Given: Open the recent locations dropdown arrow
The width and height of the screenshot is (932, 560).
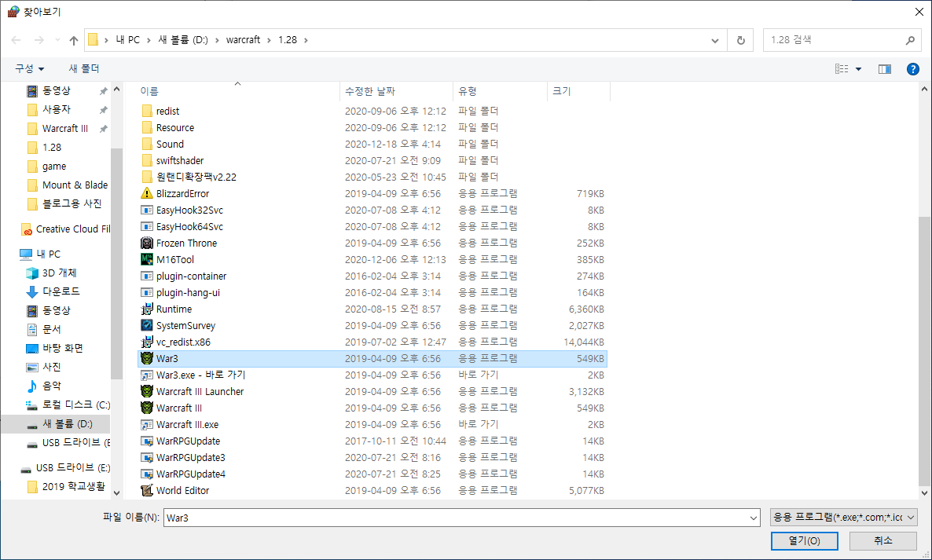Looking at the screenshot, I should (x=57, y=40).
